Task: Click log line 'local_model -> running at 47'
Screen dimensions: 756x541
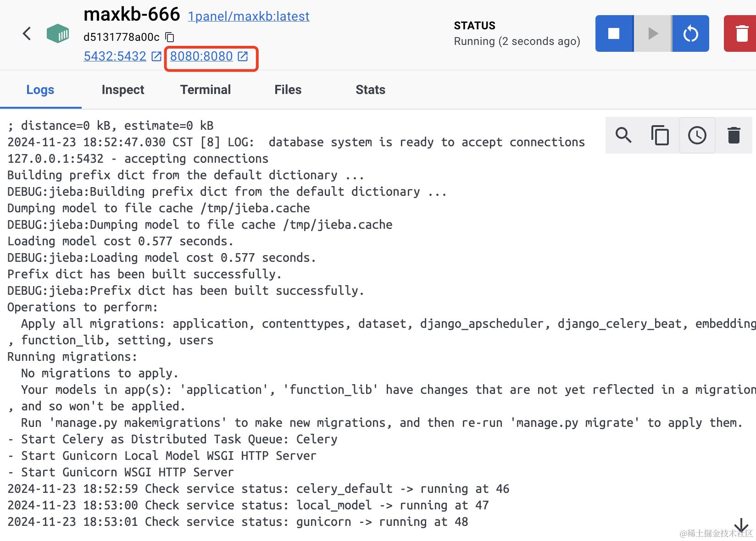Action: (x=248, y=505)
